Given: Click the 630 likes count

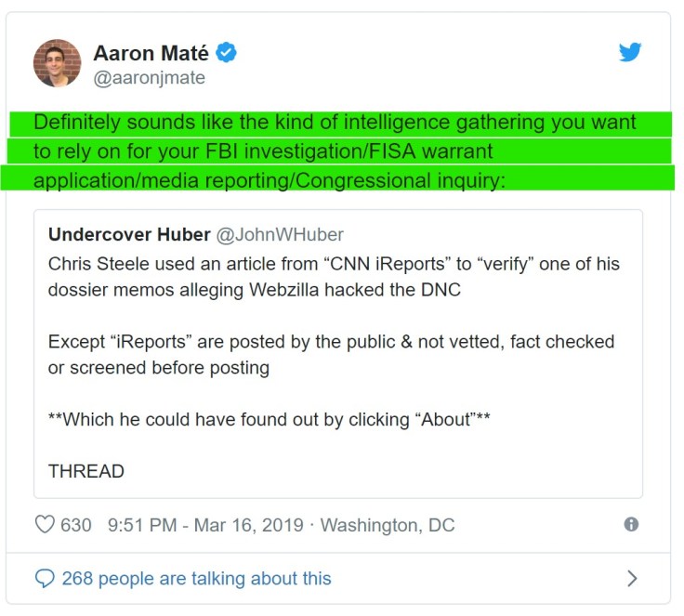Looking at the screenshot, I should (x=76, y=525).
